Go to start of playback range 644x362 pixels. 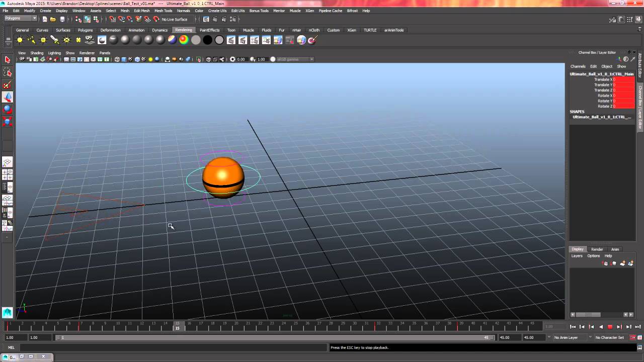[573, 327]
